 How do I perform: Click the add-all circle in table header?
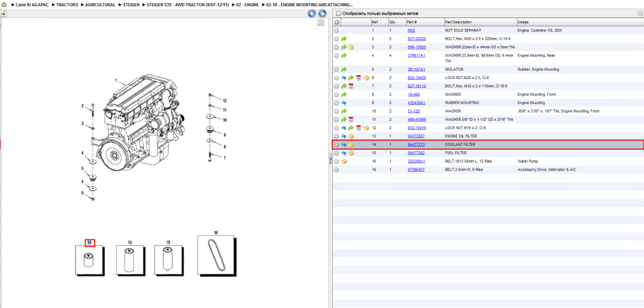336,22
